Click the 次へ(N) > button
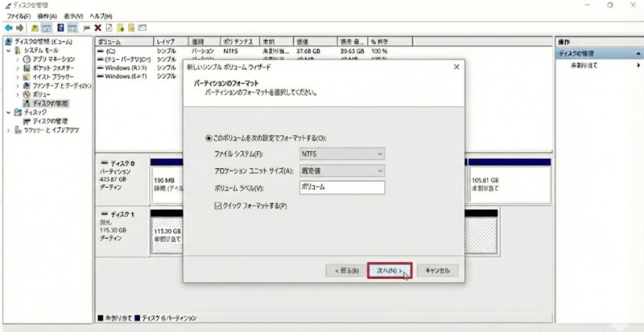The height and width of the screenshot is (332, 644). pos(390,271)
